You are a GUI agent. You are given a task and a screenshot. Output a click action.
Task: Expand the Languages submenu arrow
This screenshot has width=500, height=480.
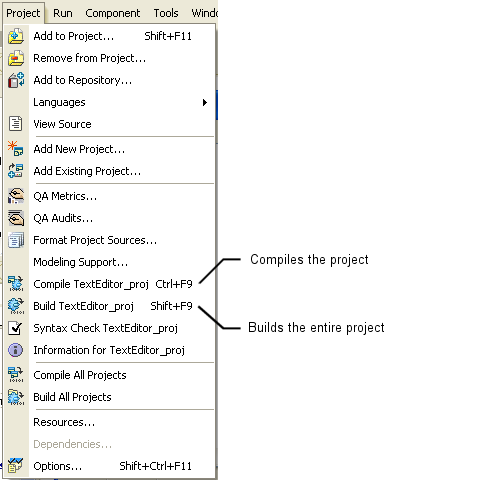(x=205, y=102)
